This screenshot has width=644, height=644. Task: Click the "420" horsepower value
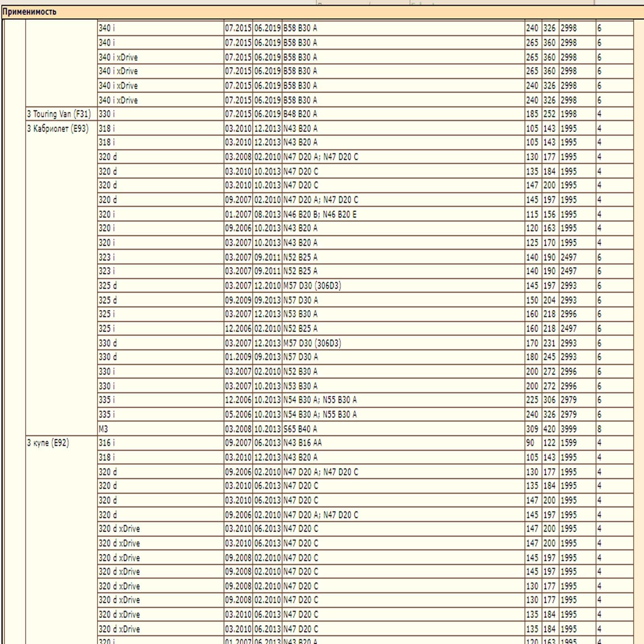(549, 429)
